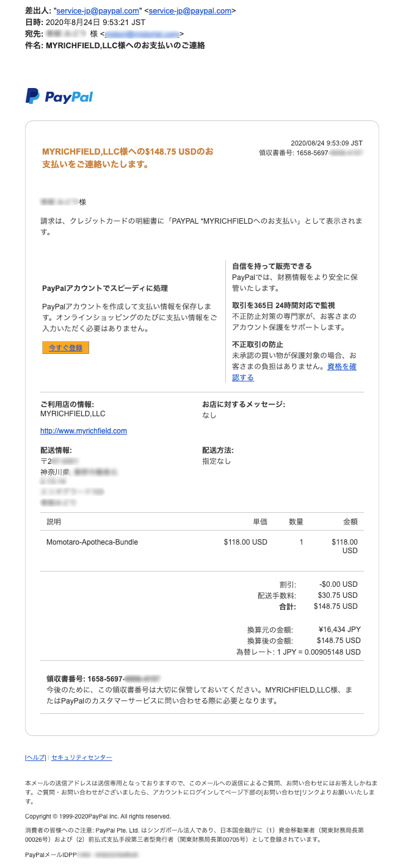Click the 為替レート exchange rate line
Image resolution: width=403 pixels, height=868 pixels.
pos(299,652)
